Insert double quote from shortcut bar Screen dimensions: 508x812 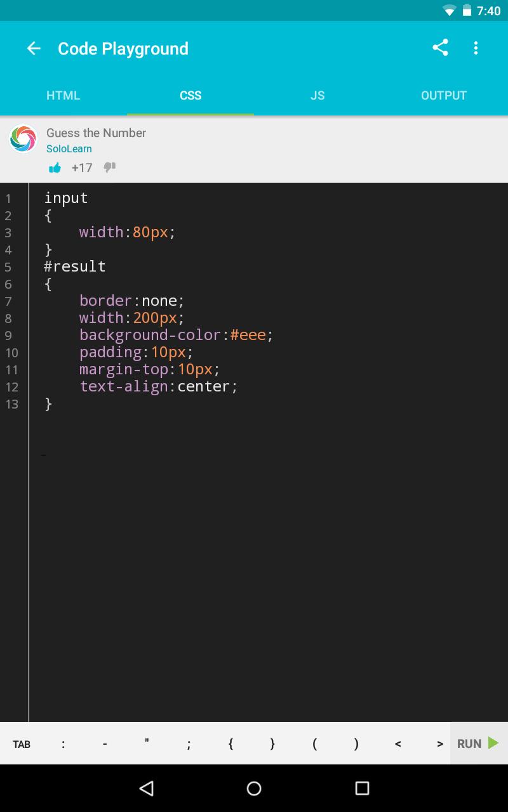[147, 743]
